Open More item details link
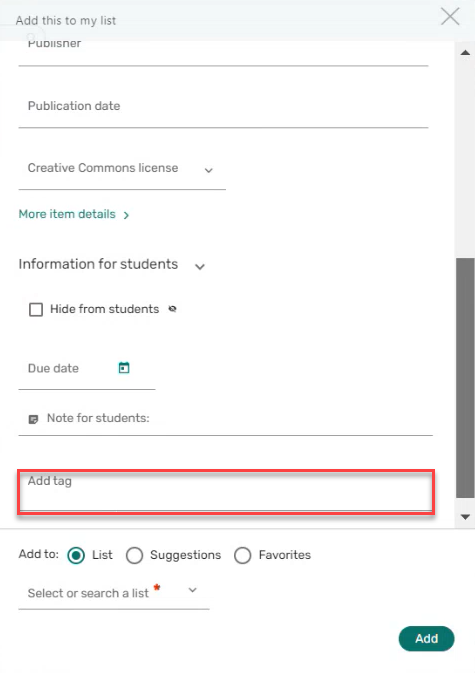This screenshot has width=475, height=673. (73, 214)
